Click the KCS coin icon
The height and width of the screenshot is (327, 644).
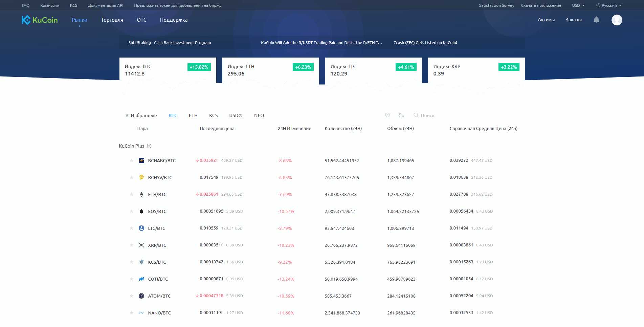pos(141,262)
